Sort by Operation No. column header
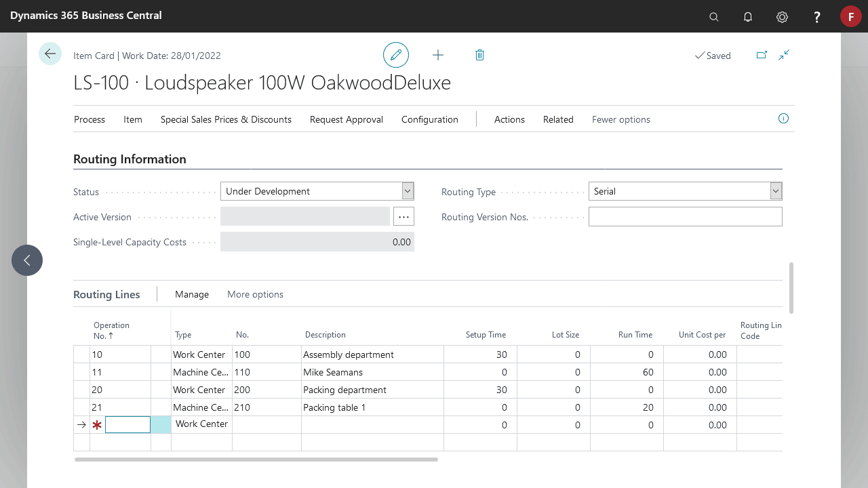Viewport: 868px width, 488px height. click(111, 330)
